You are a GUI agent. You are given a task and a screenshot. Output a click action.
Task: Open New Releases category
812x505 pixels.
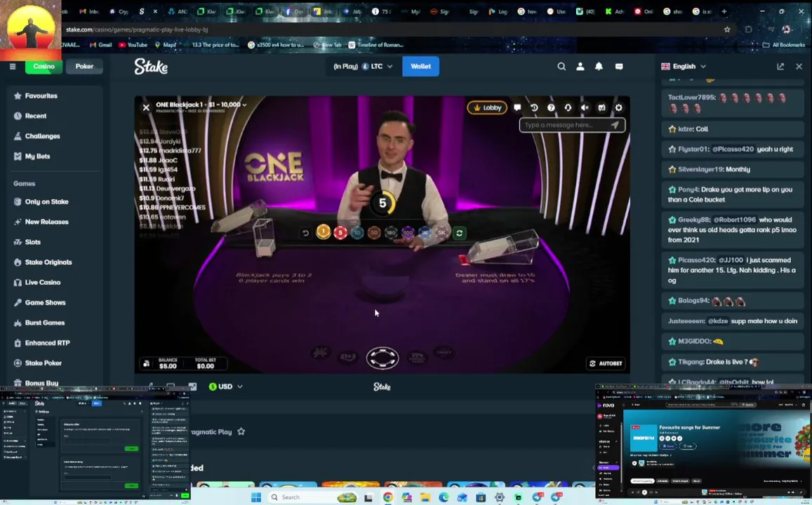(x=46, y=222)
